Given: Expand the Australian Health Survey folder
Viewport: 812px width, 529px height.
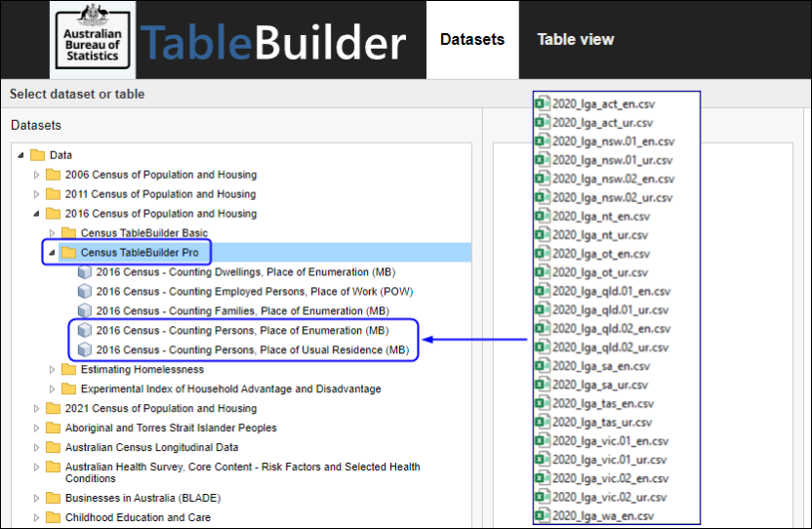Looking at the screenshot, I should click(x=36, y=467).
